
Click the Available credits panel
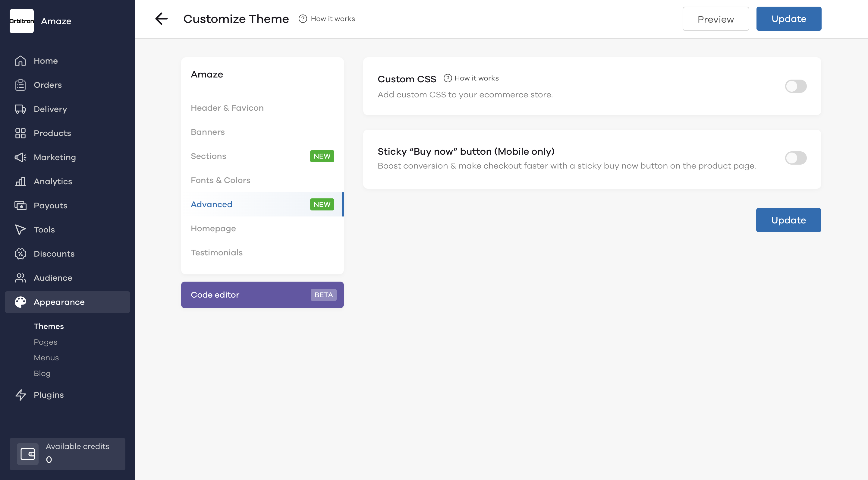pyautogui.click(x=68, y=454)
